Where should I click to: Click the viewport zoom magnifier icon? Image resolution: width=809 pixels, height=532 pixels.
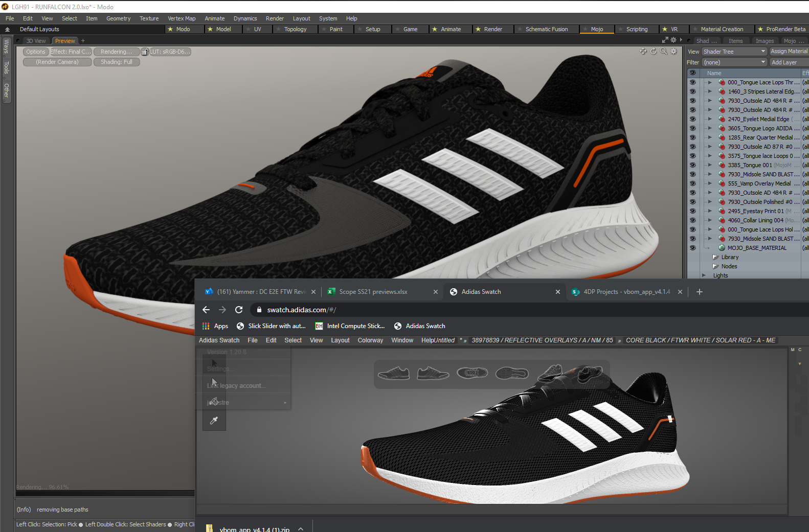click(x=663, y=51)
